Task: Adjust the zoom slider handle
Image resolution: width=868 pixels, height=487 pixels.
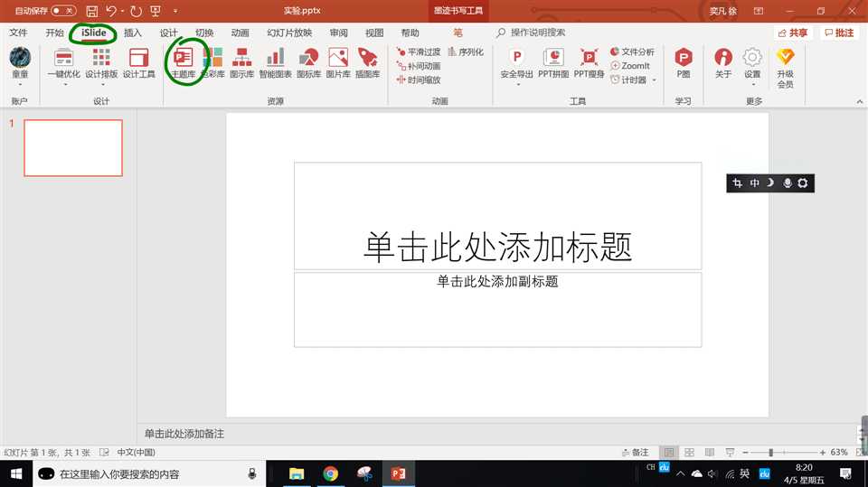Action: [770, 452]
